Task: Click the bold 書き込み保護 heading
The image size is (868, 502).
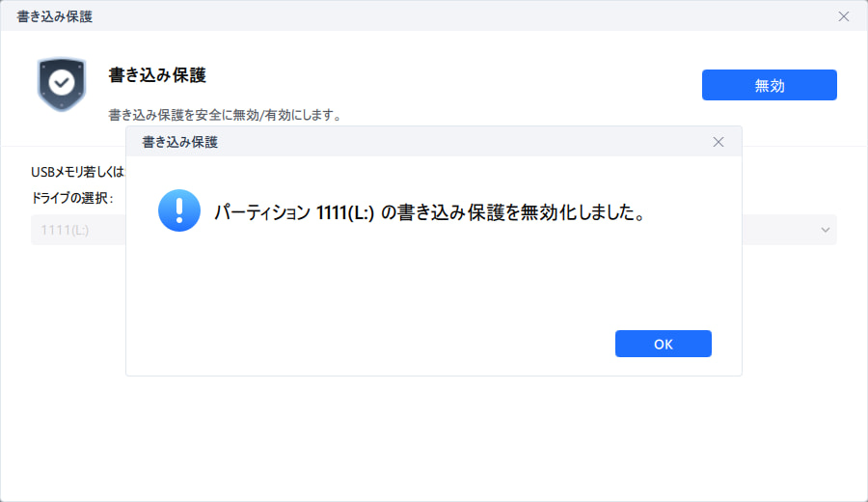Action: coord(157,74)
